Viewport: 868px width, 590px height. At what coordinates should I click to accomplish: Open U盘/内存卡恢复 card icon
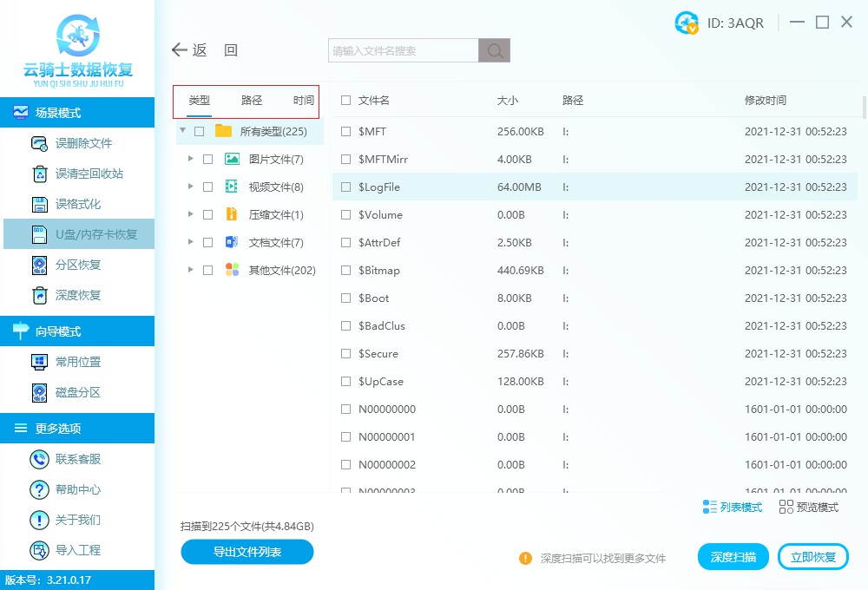coord(39,234)
